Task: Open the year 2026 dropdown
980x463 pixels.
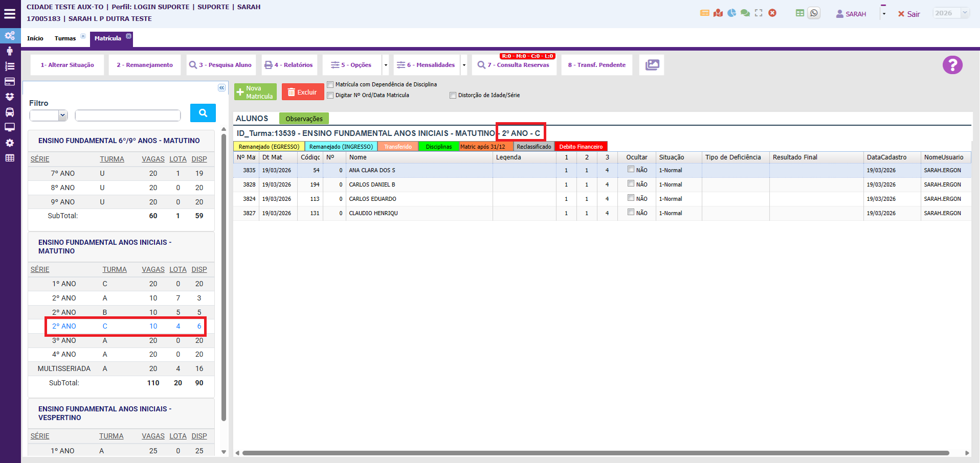Action: coord(950,13)
